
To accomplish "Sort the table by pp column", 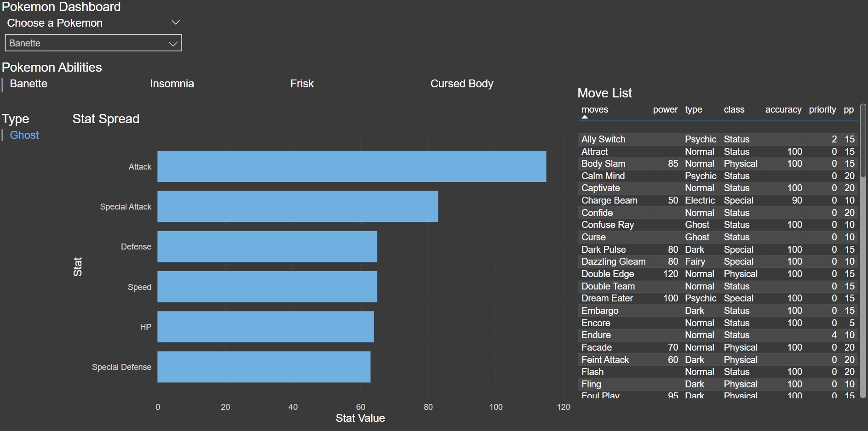I will pyautogui.click(x=848, y=110).
